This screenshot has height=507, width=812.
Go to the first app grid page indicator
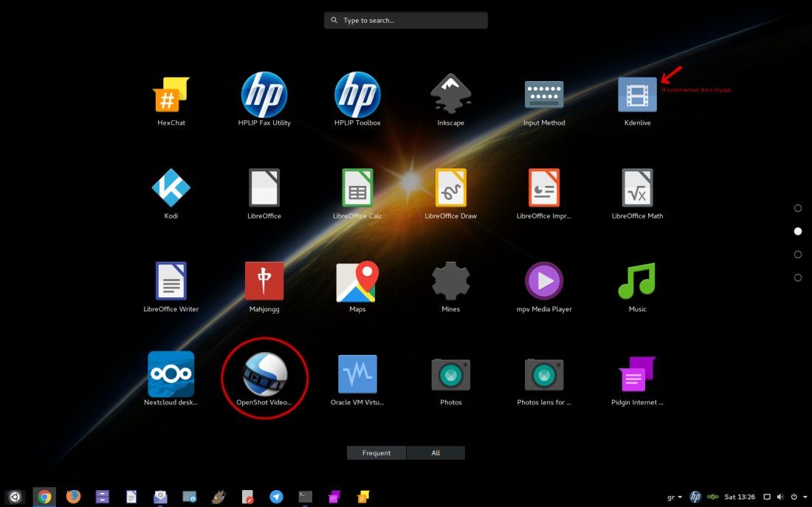coord(797,208)
